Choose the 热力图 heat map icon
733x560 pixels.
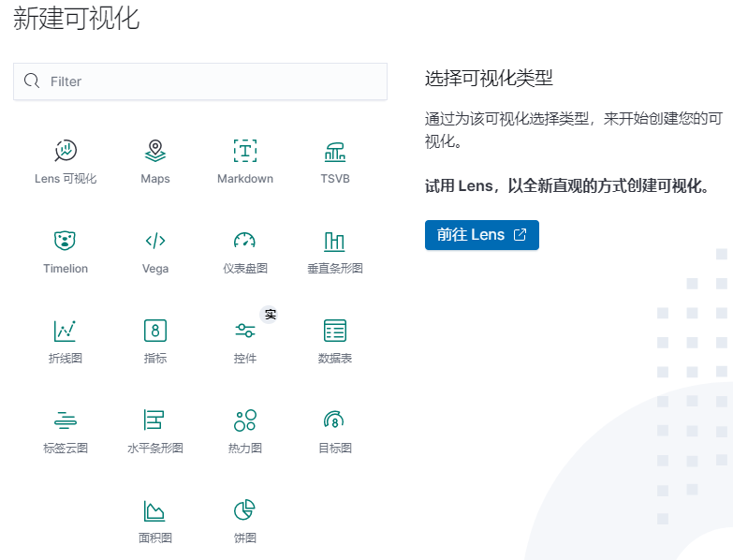(x=245, y=420)
